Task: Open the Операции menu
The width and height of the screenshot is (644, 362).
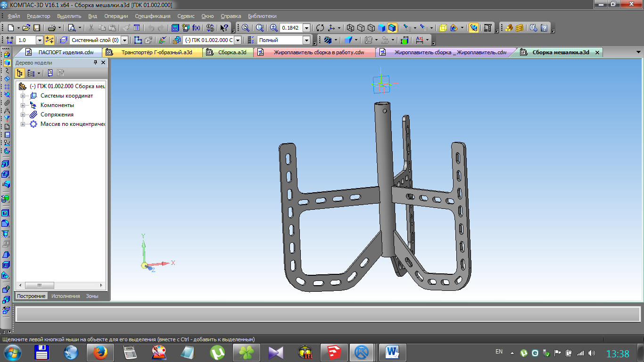Action: 116,16
